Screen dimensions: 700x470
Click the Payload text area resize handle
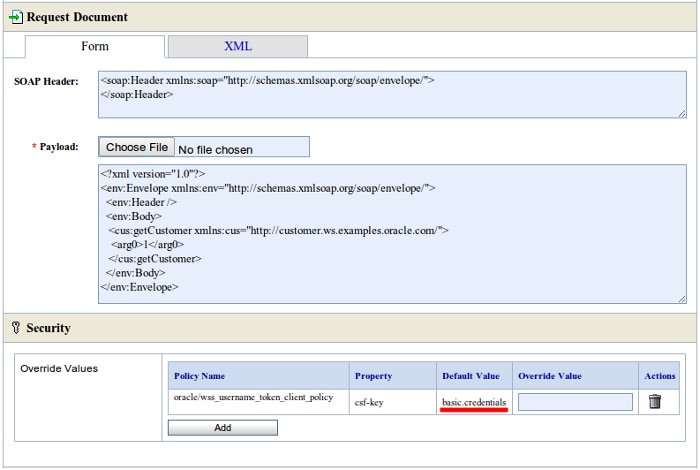point(682,299)
